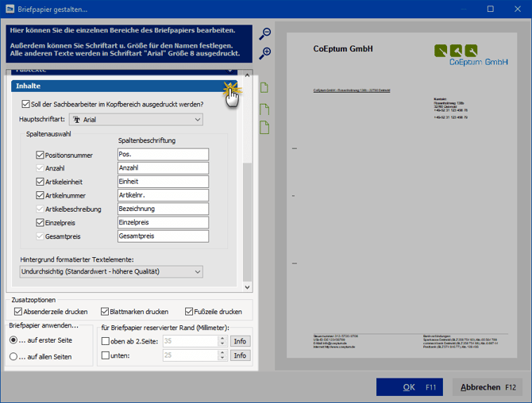Toggle the Sachbearbeiter im Kopfbereich checkbox
The width and height of the screenshot is (532, 403).
pos(26,104)
